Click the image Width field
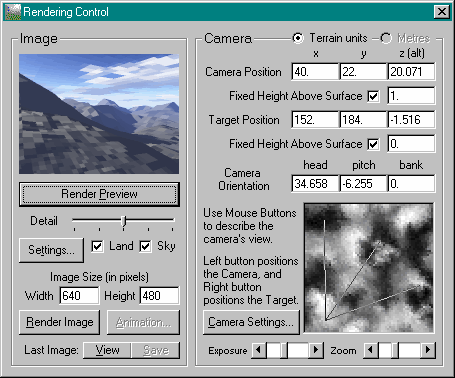455x378 pixels. 79,296
